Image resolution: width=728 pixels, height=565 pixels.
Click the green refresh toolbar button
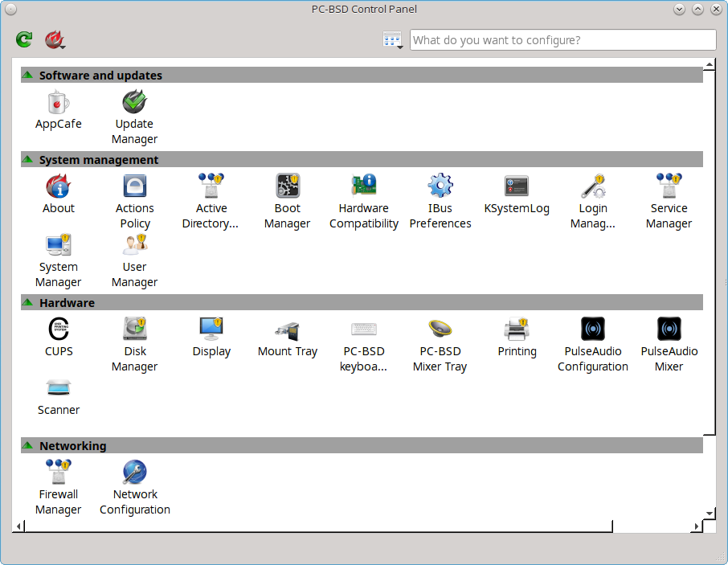click(24, 39)
